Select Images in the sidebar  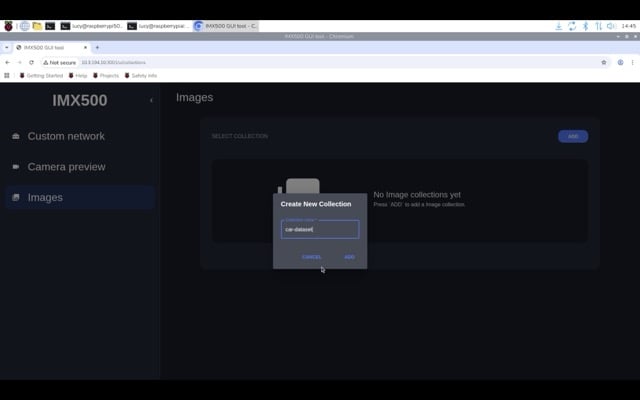click(45, 198)
